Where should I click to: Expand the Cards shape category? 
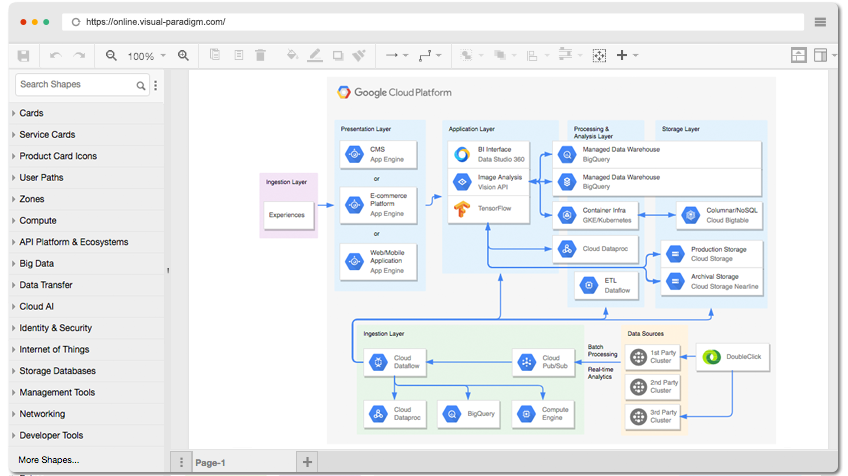[x=87, y=113]
